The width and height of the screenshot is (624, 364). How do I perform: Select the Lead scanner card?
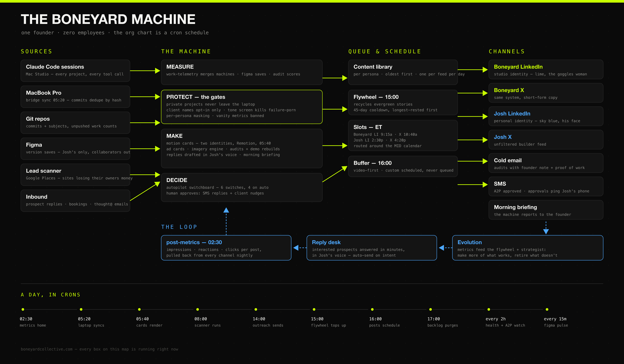coord(75,175)
